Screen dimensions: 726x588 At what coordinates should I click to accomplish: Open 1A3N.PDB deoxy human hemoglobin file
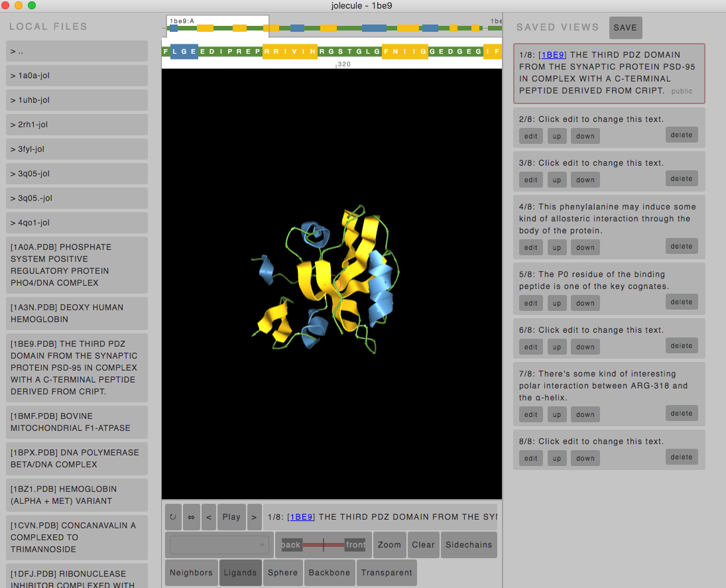77,313
